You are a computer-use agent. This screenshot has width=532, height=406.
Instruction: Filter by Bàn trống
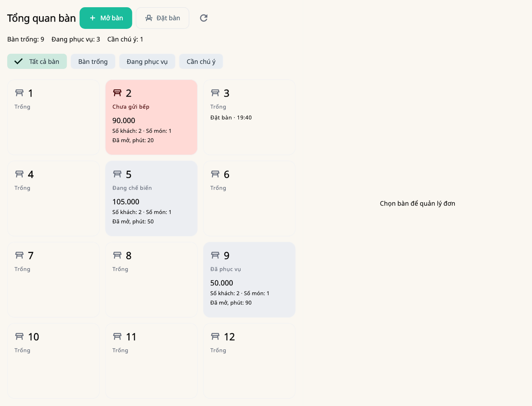click(93, 61)
